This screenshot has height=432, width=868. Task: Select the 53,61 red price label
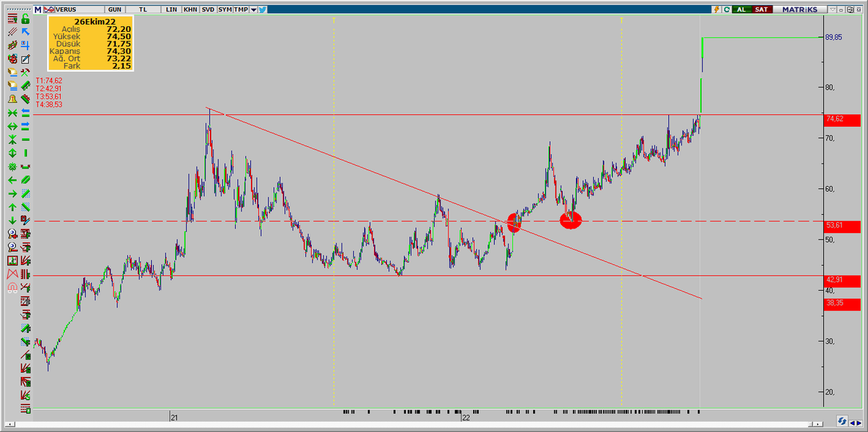coord(842,226)
